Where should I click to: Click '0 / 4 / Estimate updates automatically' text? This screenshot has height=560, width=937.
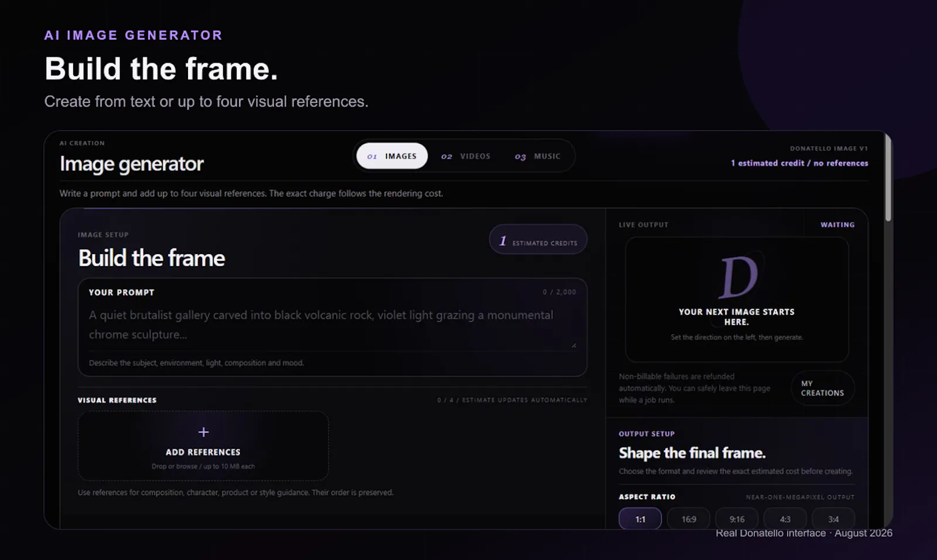[512, 400]
